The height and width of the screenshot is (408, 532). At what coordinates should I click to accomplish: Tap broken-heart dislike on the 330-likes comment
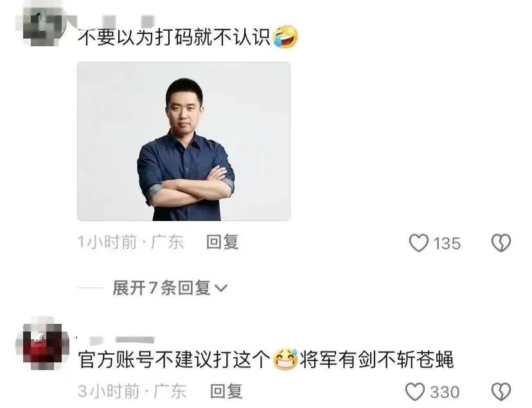pos(501,392)
